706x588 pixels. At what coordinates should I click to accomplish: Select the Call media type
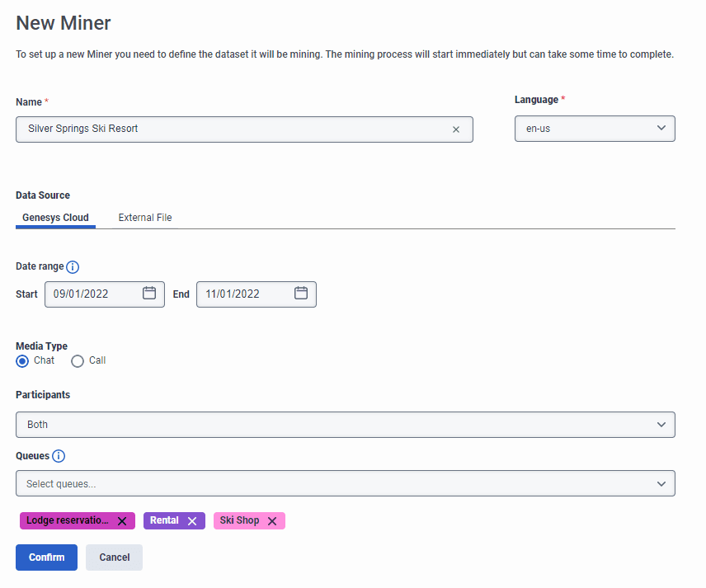[75, 360]
